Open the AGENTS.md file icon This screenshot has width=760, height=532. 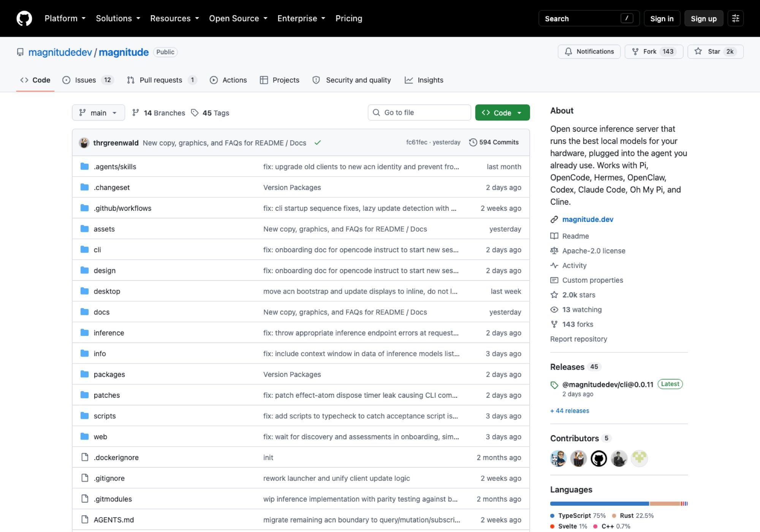(x=85, y=519)
